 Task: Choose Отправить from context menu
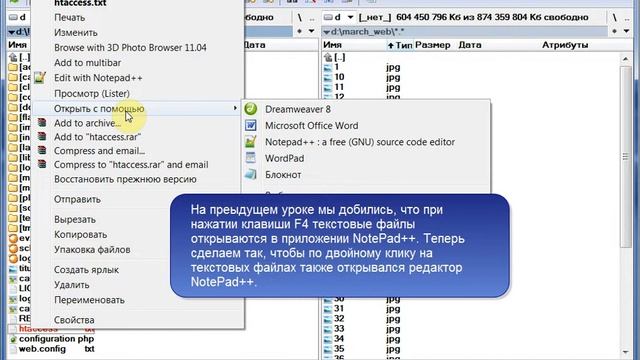point(77,200)
